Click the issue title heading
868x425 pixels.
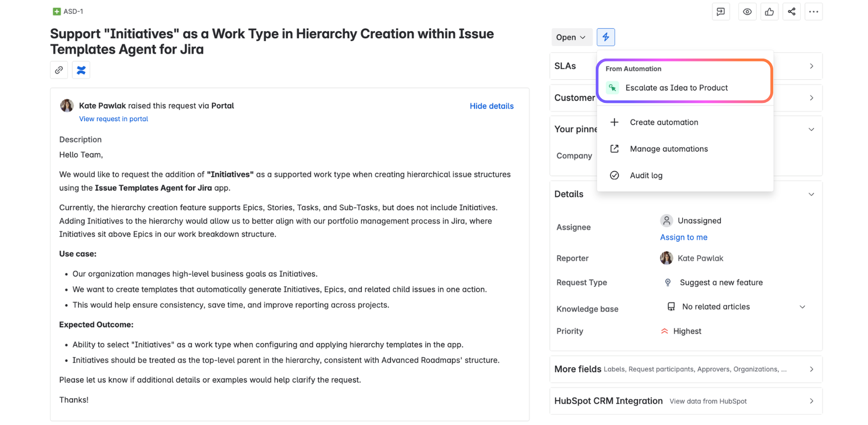(272, 42)
